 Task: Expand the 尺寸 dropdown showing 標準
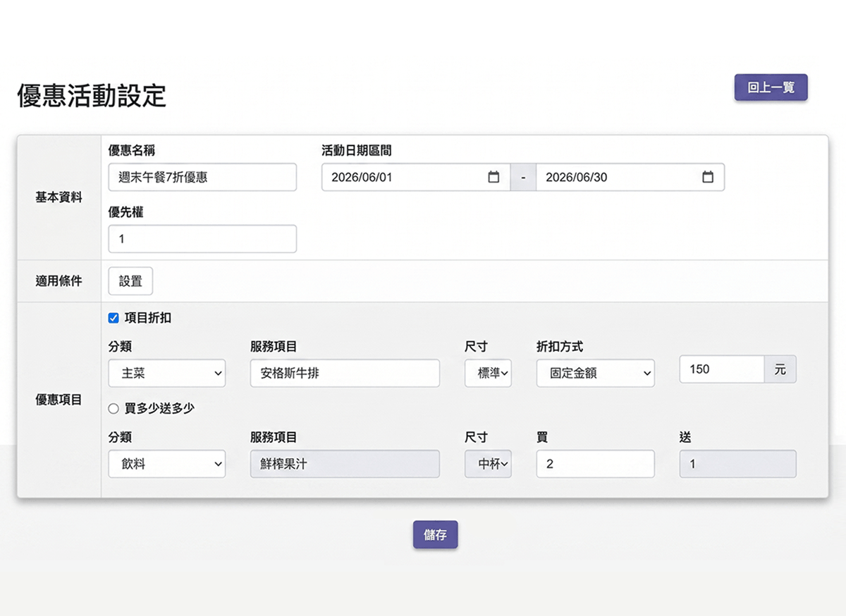tap(487, 373)
